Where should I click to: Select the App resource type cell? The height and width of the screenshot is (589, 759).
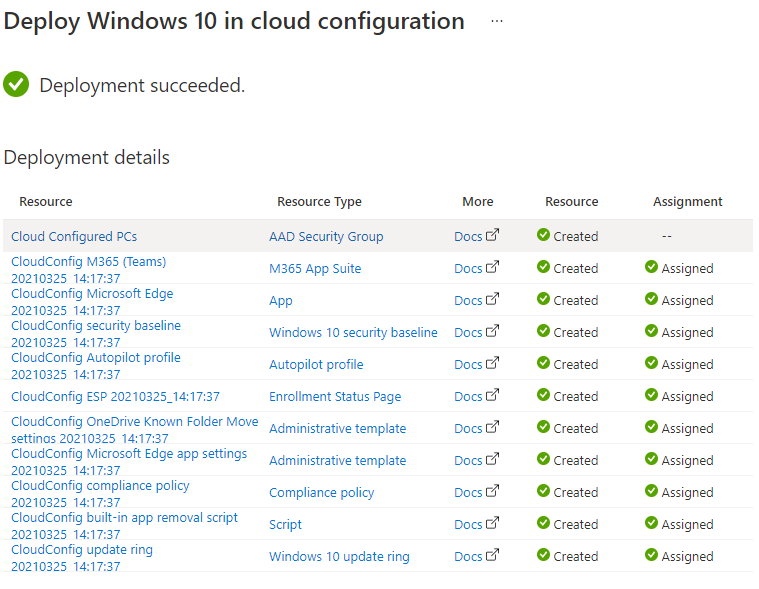pyautogui.click(x=281, y=301)
